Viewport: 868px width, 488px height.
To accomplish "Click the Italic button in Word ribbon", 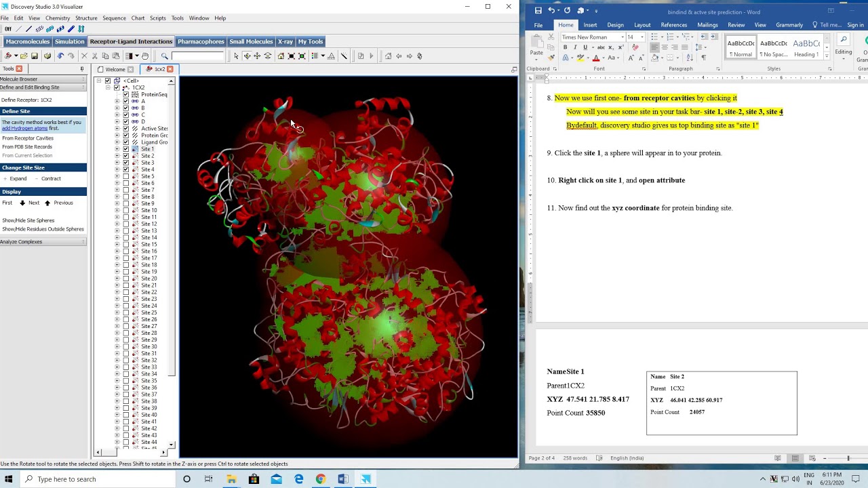I will click(x=575, y=47).
